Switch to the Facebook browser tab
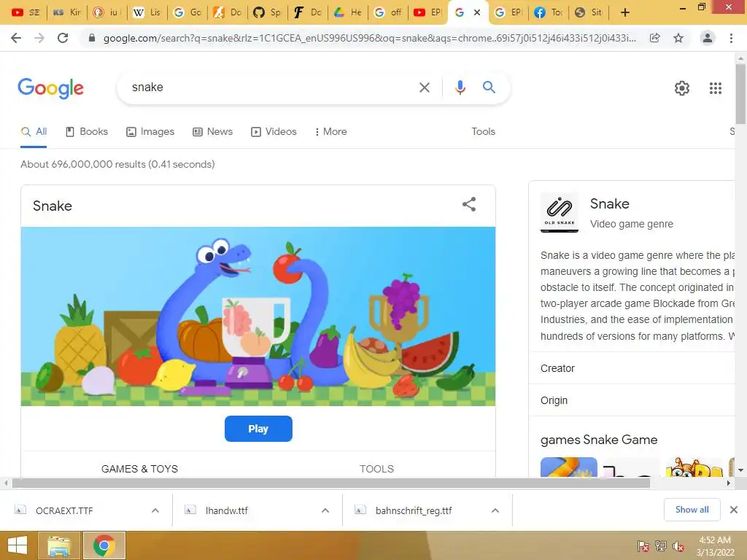Image resolution: width=747 pixels, height=560 pixels. click(549, 12)
